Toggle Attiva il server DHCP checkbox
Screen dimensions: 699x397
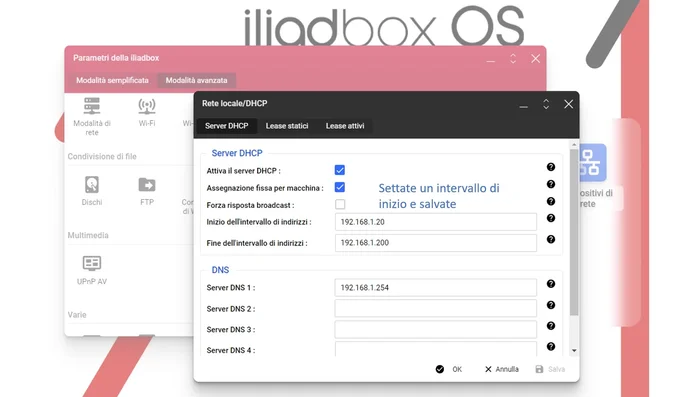click(340, 170)
